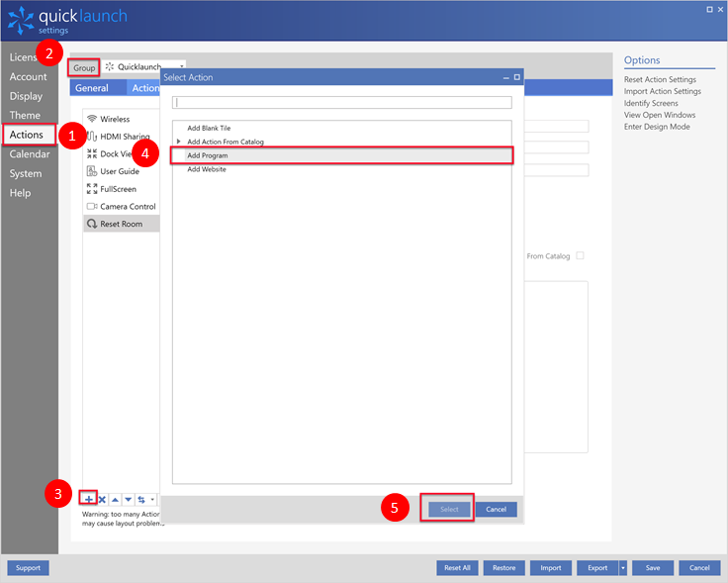The height and width of the screenshot is (583, 728).
Task: Move action up with the up arrow icon
Action: coord(115,500)
